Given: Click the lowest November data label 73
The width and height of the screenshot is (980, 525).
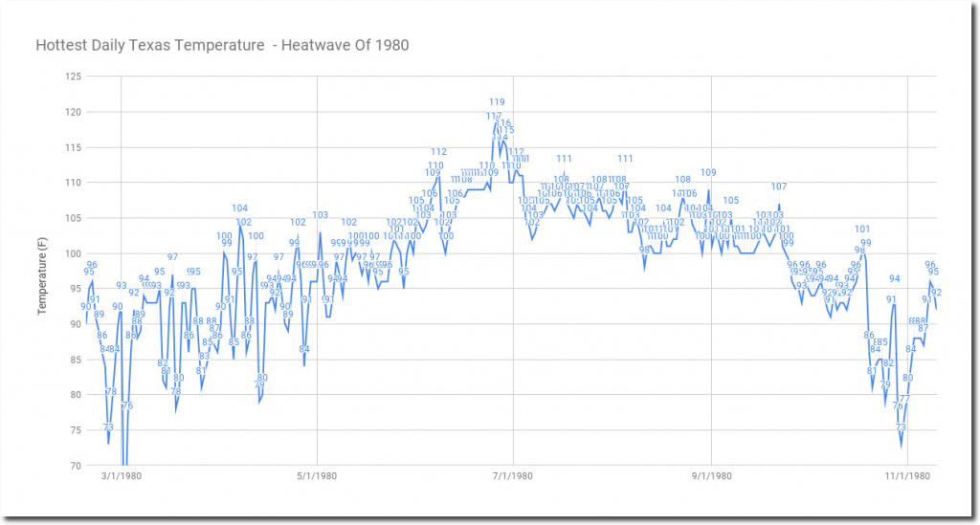Looking at the screenshot, I should click(x=901, y=427).
